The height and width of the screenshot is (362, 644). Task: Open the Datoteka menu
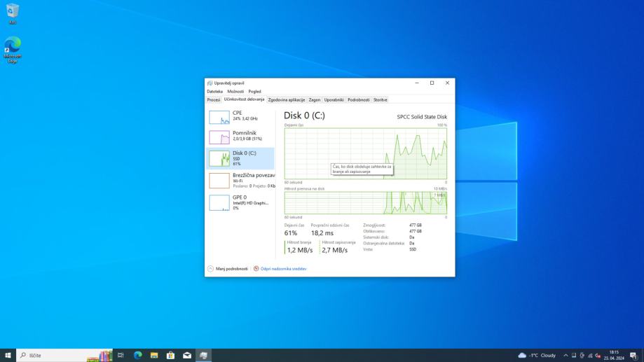[214, 91]
